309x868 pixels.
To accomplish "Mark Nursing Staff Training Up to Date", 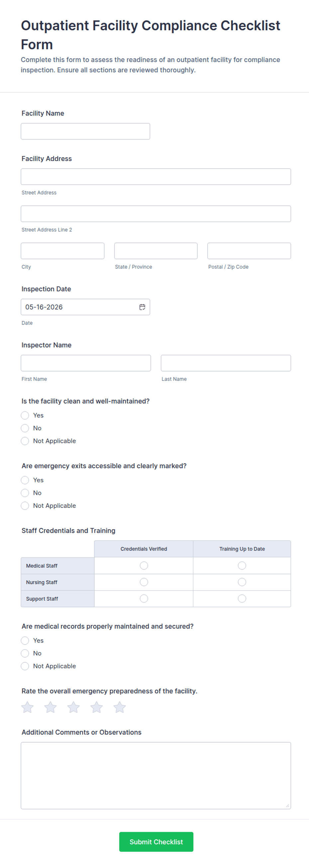I will point(242,582).
